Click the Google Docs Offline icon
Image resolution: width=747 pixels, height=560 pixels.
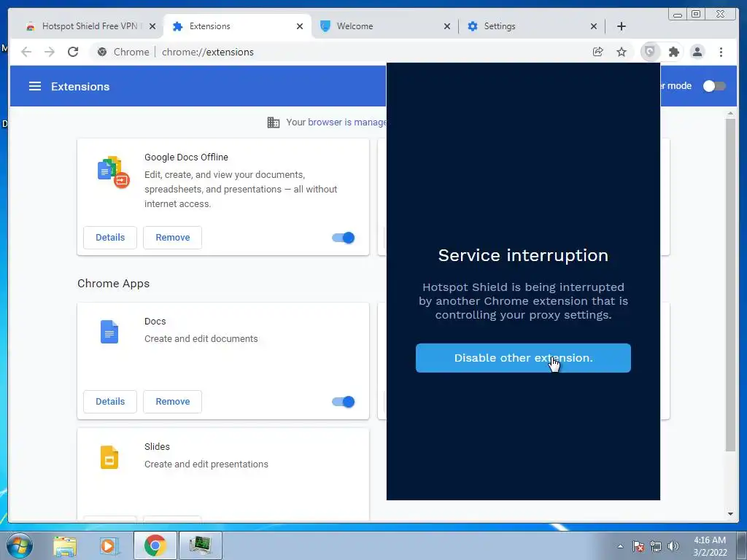click(x=113, y=172)
